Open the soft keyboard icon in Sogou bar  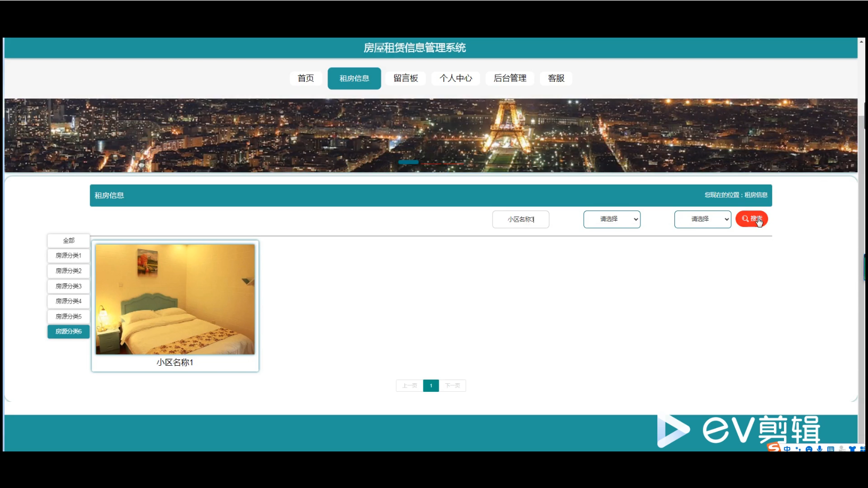pos(831,449)
